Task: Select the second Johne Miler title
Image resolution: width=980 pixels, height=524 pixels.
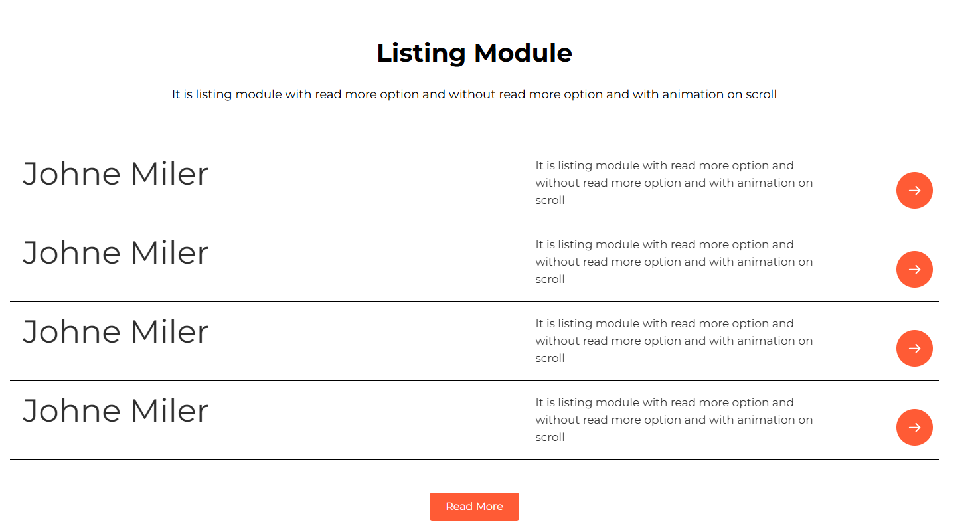Action: 116,253
